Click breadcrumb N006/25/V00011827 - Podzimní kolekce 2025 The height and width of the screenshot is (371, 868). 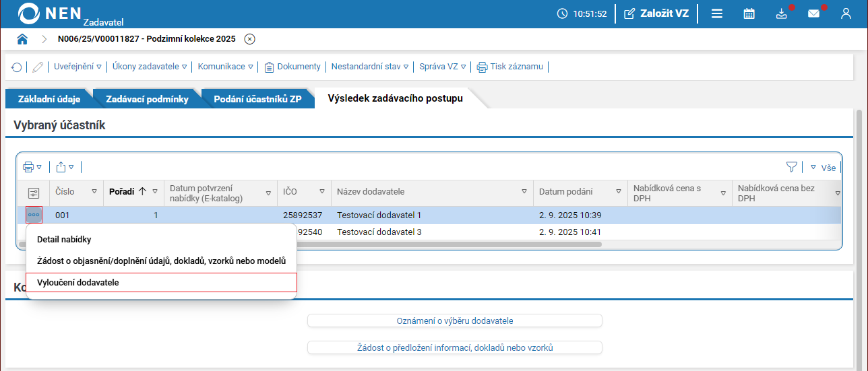147,39
